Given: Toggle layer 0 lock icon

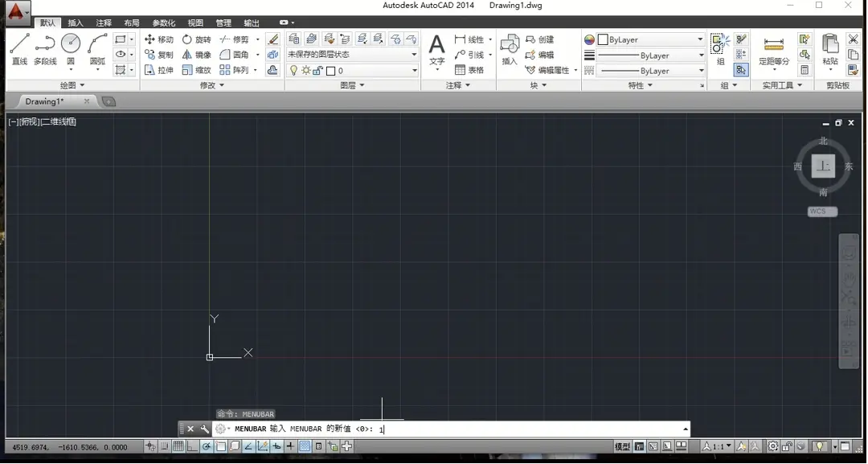Looking at the screenshot, I should tap(317, 70).
